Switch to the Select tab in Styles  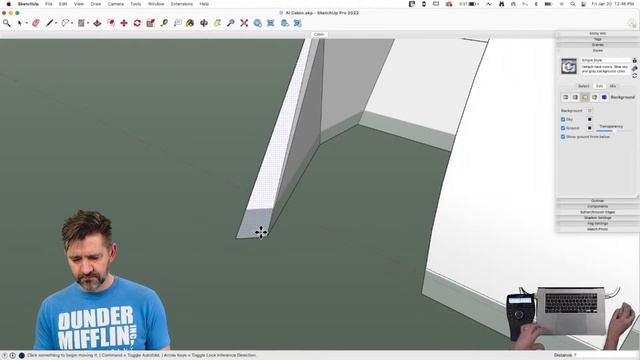(583, 86)
